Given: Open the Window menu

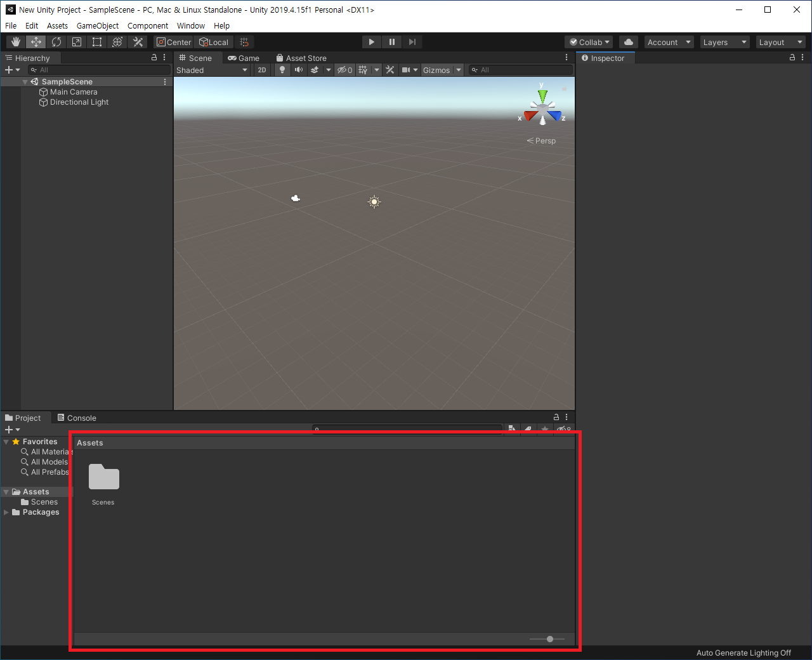Looking at the screenshot, I should [191, 25].
